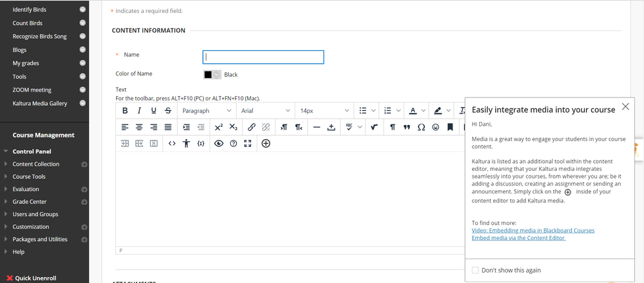Insert a block quote

[x=407, y=128]
